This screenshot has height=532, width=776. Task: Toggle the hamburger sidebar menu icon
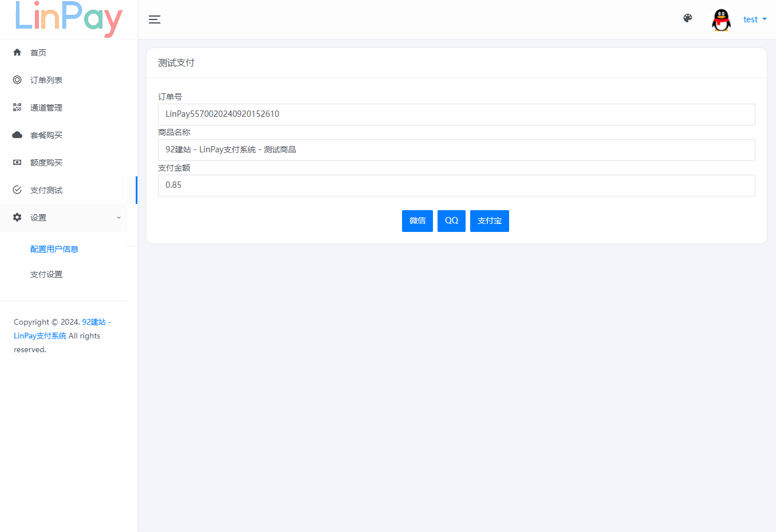click(x=155, y=19)
